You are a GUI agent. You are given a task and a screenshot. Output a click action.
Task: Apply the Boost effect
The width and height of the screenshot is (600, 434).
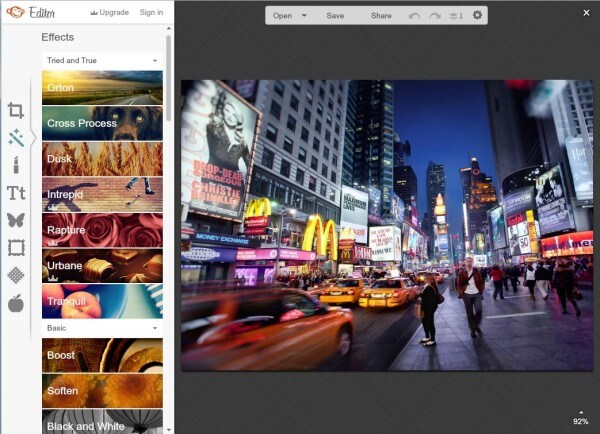coord(102,355)
